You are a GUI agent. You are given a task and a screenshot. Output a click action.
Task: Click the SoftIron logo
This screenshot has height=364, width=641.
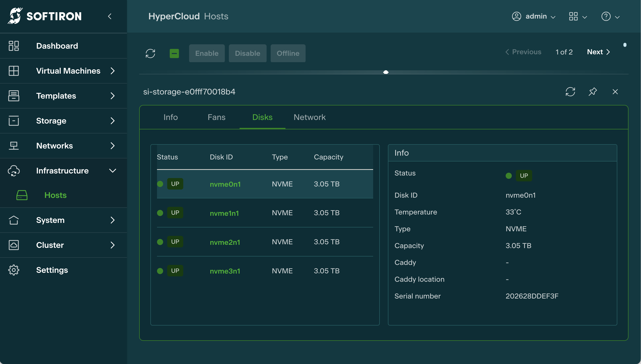45,16
